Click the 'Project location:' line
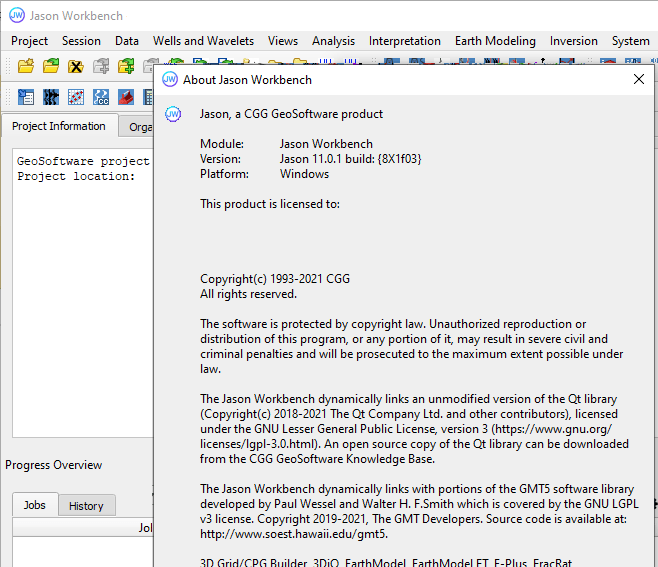The image size is (658, 567). (76, 176)
